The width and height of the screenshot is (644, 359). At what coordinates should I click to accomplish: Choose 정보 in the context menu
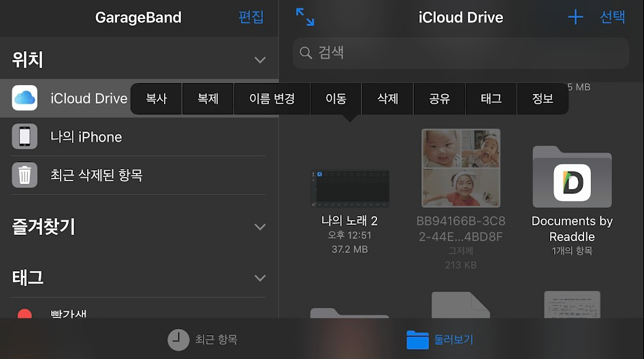coord(543,99)
